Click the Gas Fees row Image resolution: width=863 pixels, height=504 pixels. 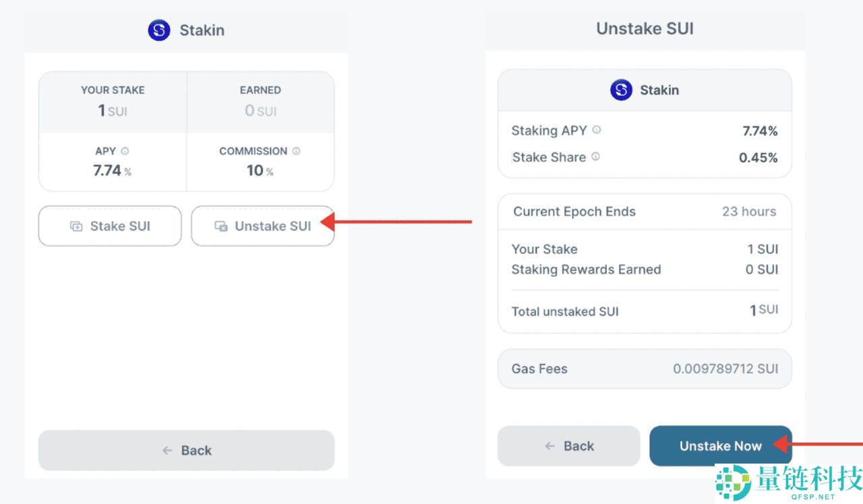point(645,369)
